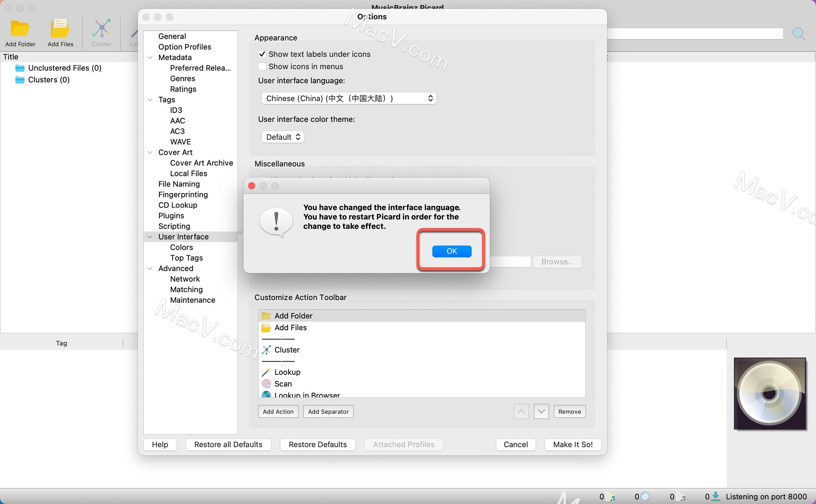Click the Lookup wand icon in list
The height and width of the screenshot is (504, 816).
coord(266,372)
